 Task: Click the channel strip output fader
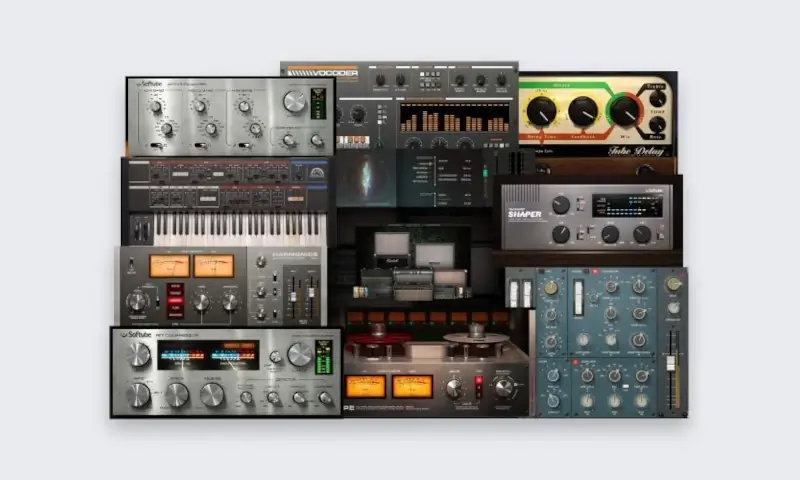tap(671, 364)
